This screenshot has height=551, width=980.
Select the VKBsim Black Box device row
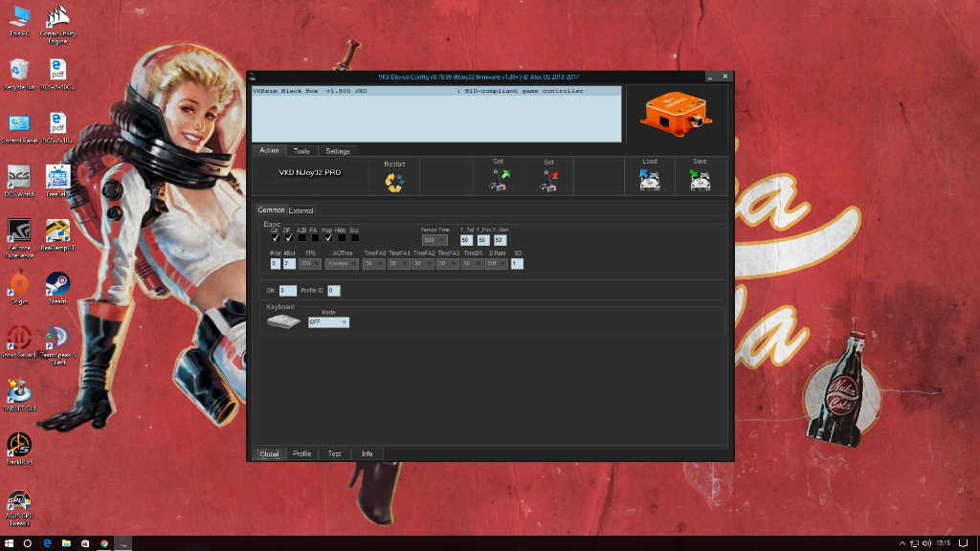coord(436,91)
